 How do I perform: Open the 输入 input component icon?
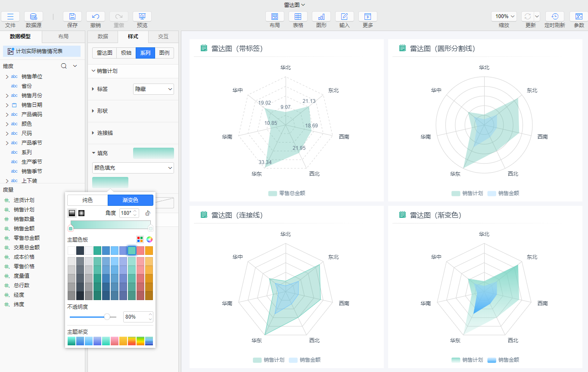click(345, 17)
